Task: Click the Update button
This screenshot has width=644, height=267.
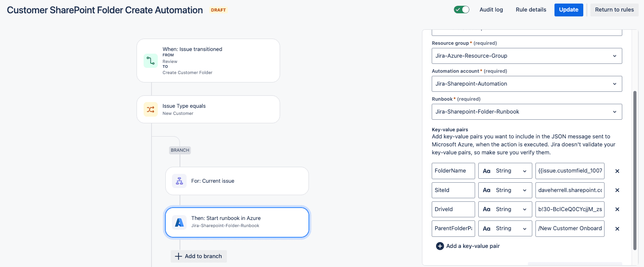Action: 569,10
